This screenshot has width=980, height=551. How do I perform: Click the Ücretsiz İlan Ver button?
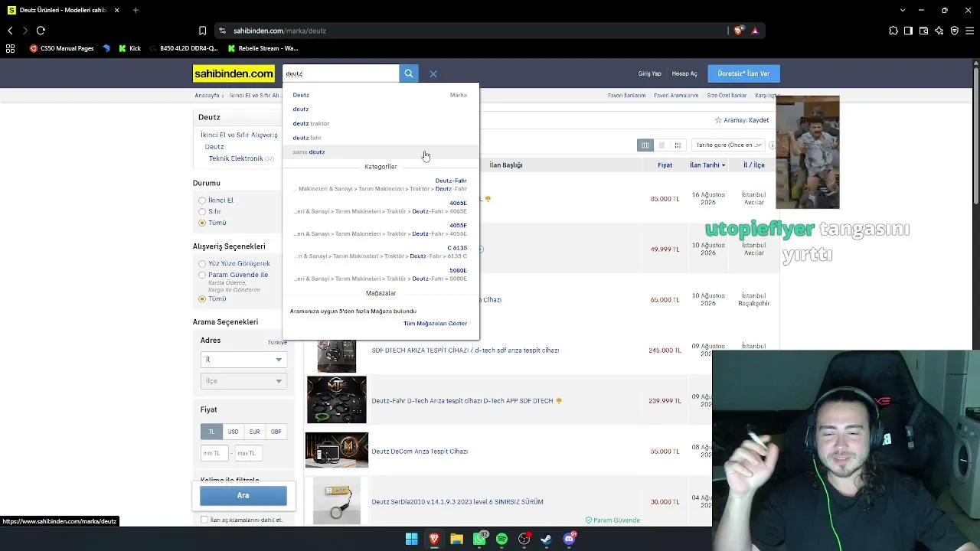(x=743, y=73)
